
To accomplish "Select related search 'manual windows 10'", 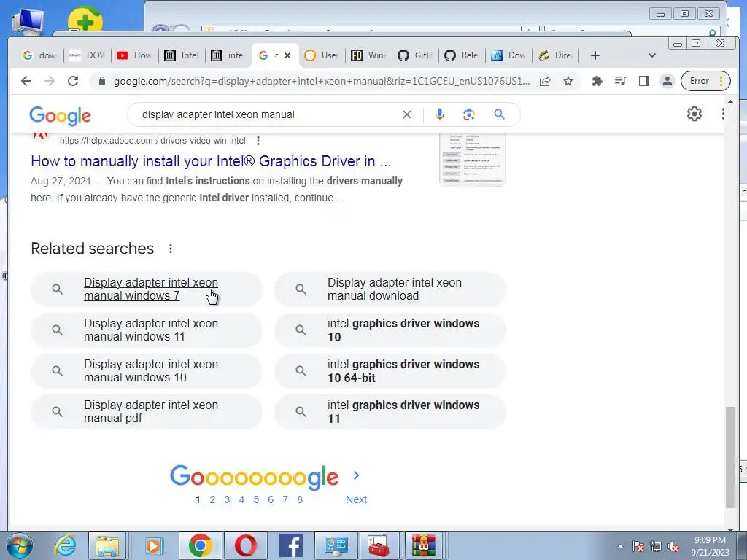I will click(146, 371).
